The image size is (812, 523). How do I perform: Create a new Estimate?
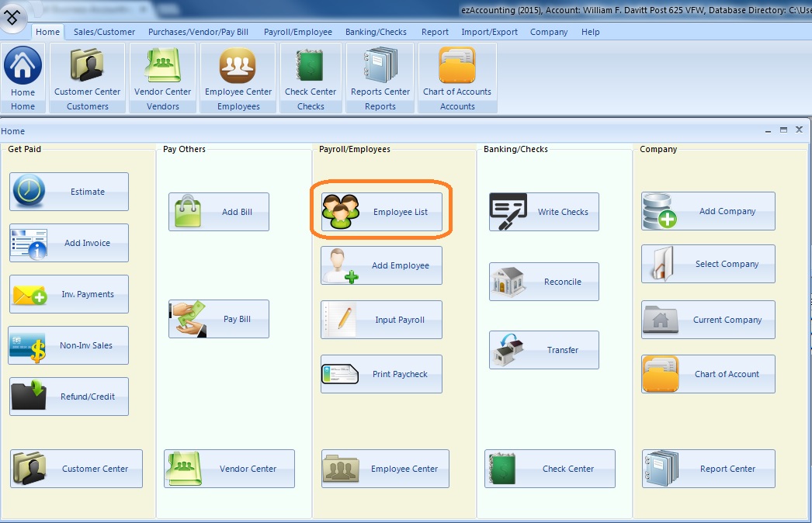pos(69,192)
